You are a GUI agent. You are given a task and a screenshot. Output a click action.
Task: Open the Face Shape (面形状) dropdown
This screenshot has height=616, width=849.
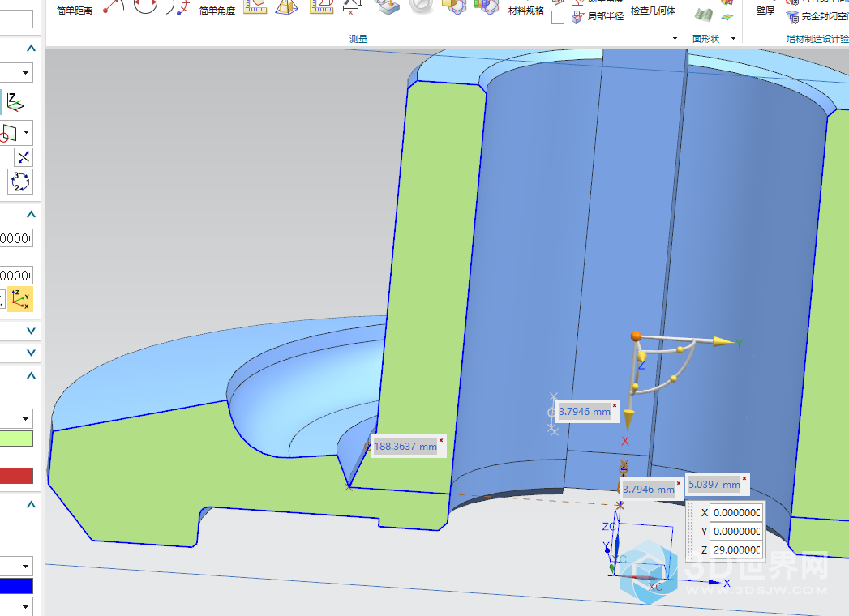[734, 39]
